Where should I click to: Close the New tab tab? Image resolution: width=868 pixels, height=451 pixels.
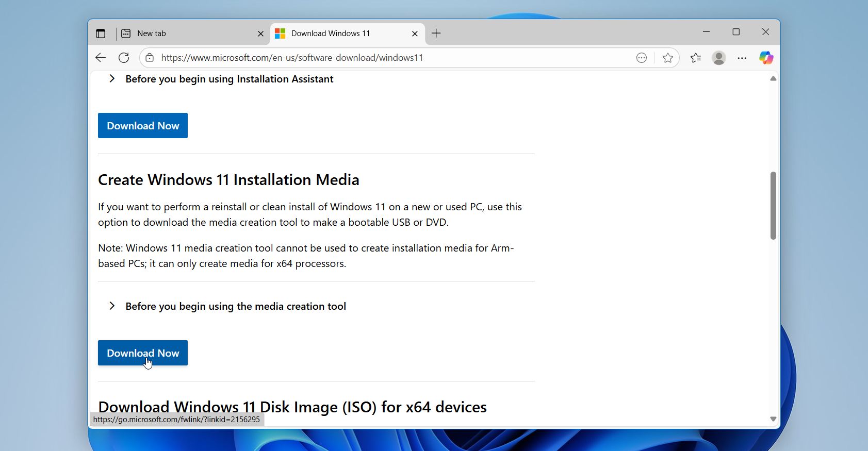260,34
